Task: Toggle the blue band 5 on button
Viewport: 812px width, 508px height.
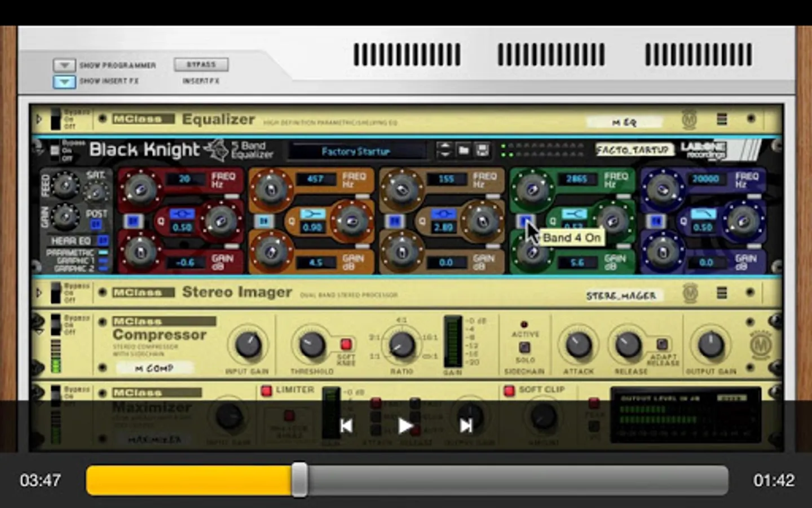Action: click(656, 221)
